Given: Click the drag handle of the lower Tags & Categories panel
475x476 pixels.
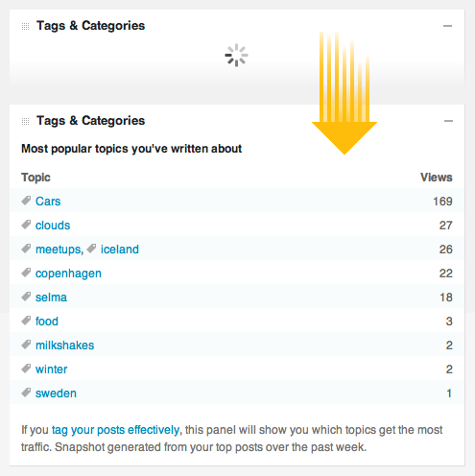Looking at the screenshot, I should 25,121.
